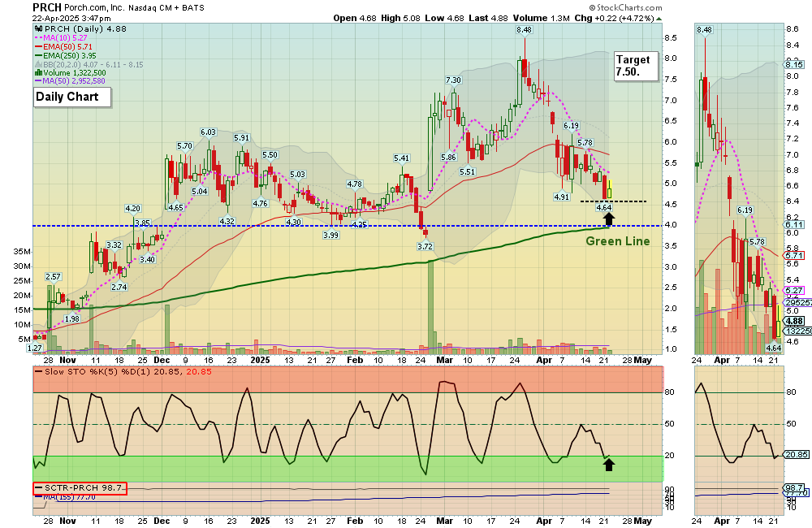
Task: Click the 22-Apr-2025 3:47pm timestamp
Action: pyautogui.click(x=71, y=18)
